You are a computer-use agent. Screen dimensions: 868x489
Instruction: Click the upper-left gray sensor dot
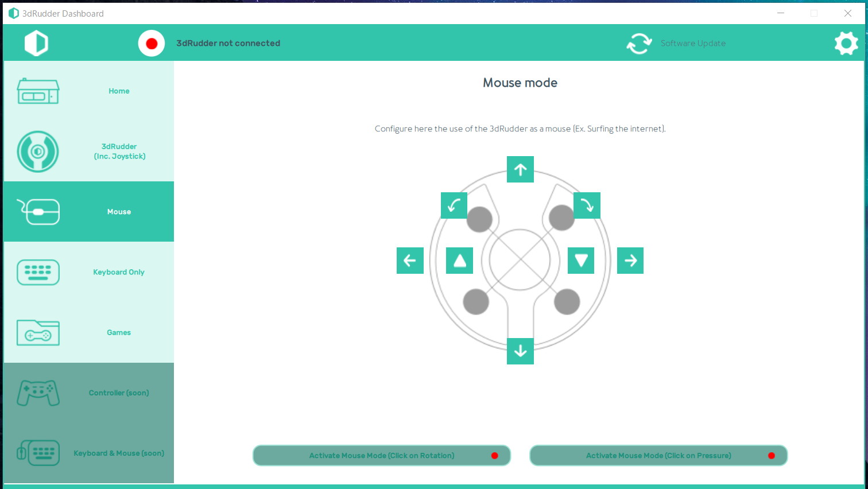tap(479, 219)
